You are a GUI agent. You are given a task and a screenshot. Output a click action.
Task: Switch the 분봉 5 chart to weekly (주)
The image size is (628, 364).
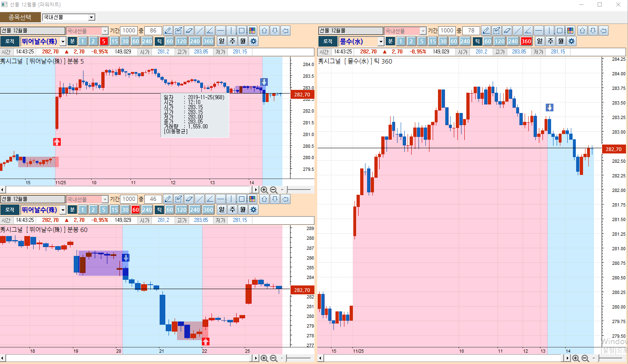[x=232, y=41]
